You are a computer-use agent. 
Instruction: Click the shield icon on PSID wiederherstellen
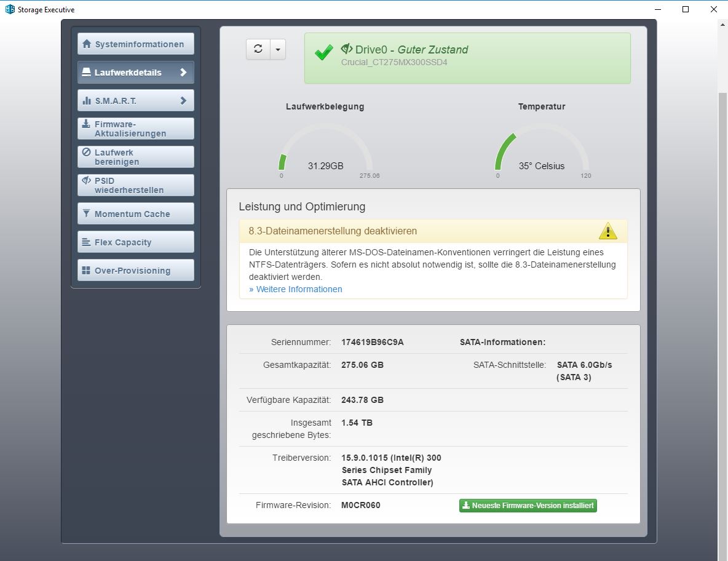pyautogui.click(x=86, y=180)
